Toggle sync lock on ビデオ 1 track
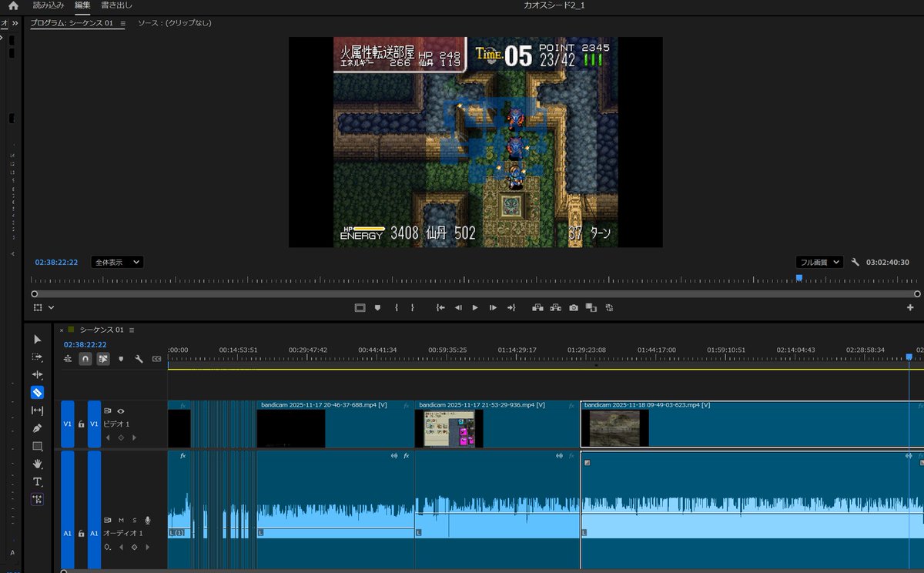924x573 pixels. coord(108,411)
